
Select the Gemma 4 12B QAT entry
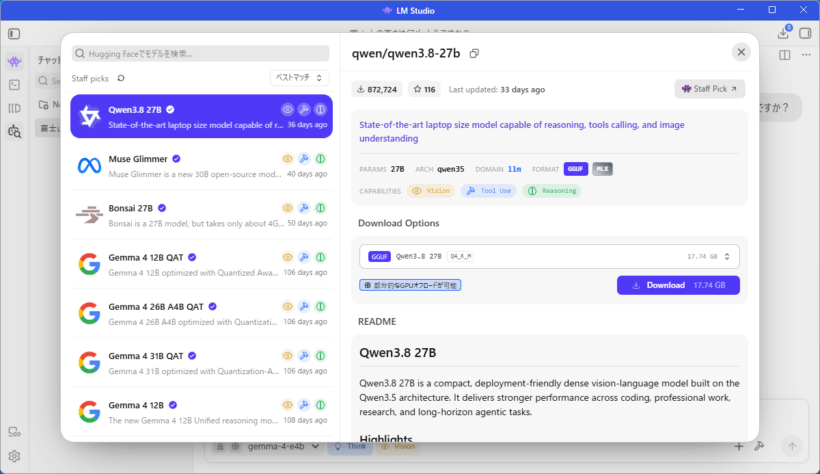pos(201,264)
